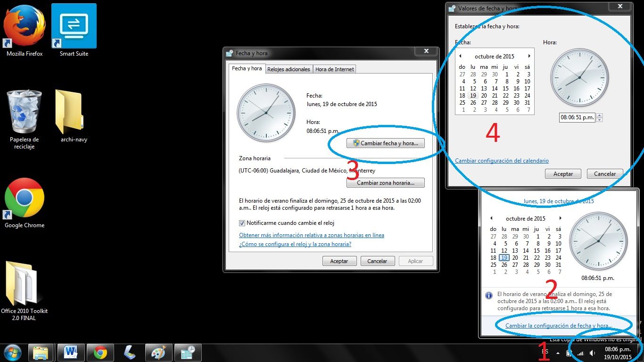The width and height of the screenshot is (644, 362).
Task: Switch to the Relojes adicionales tab
Action: 289,69
